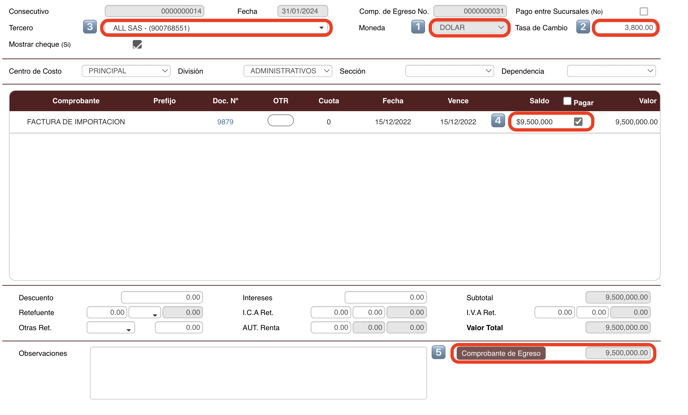
Task: Click second I.C.A Ret. input field
Action: (369, 312)
